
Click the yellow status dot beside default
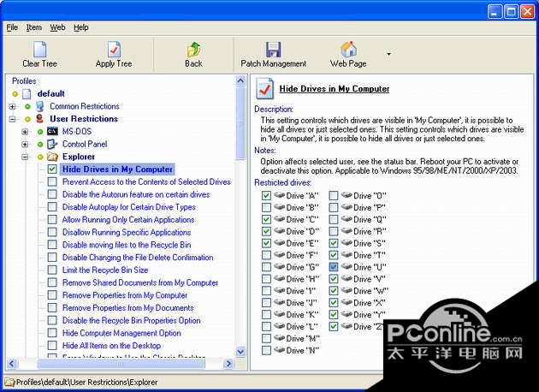pos(15,94)
